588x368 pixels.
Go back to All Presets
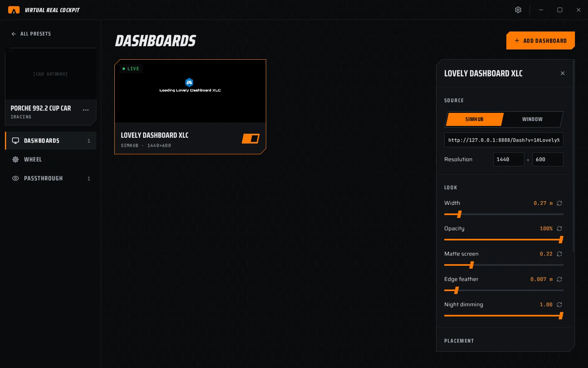click(31, 34)
